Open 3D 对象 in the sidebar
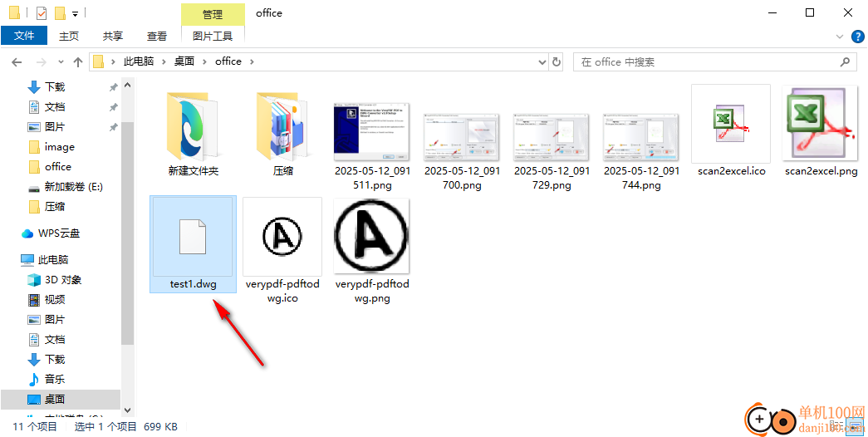 (x=55, y=280)
